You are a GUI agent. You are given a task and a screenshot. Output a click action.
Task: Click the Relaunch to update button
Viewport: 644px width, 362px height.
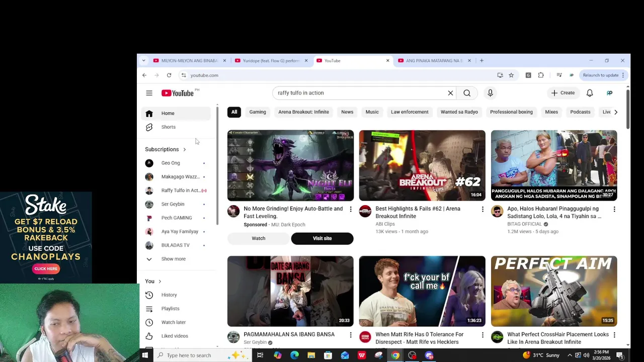point(603,75)
